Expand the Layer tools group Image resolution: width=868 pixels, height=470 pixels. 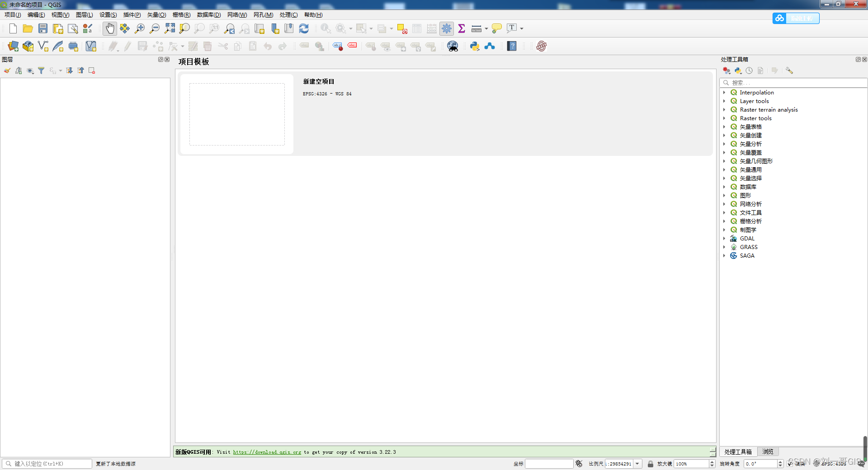tap(724, 101)
